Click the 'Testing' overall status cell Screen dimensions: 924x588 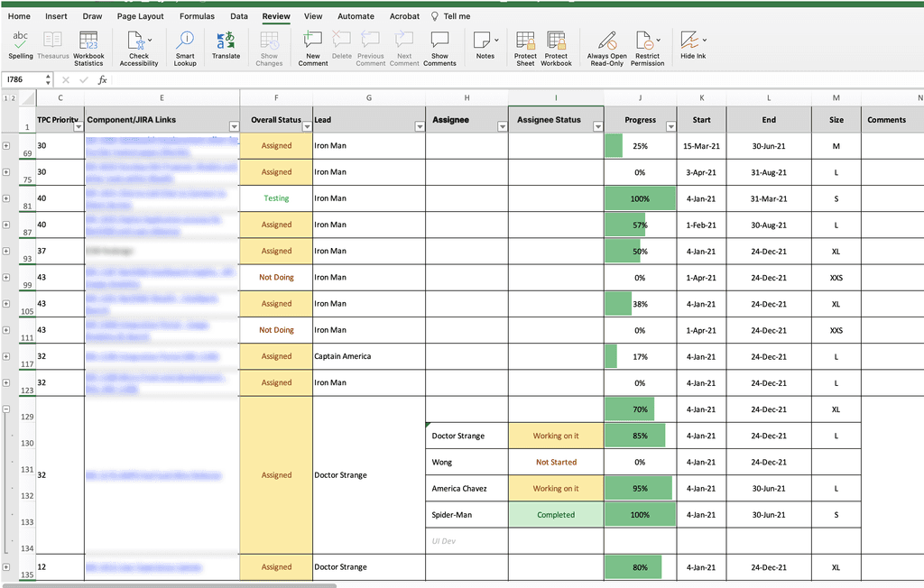coord(276,198)
